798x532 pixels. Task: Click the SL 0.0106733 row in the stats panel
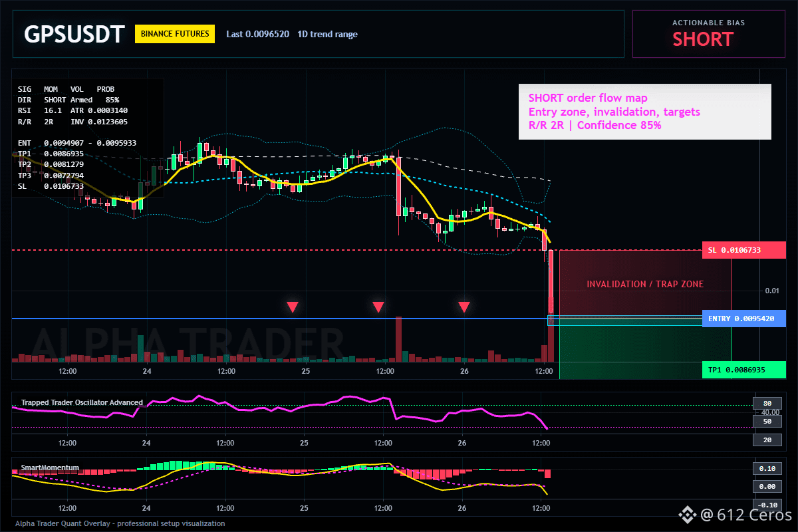(x=51, y=186)
